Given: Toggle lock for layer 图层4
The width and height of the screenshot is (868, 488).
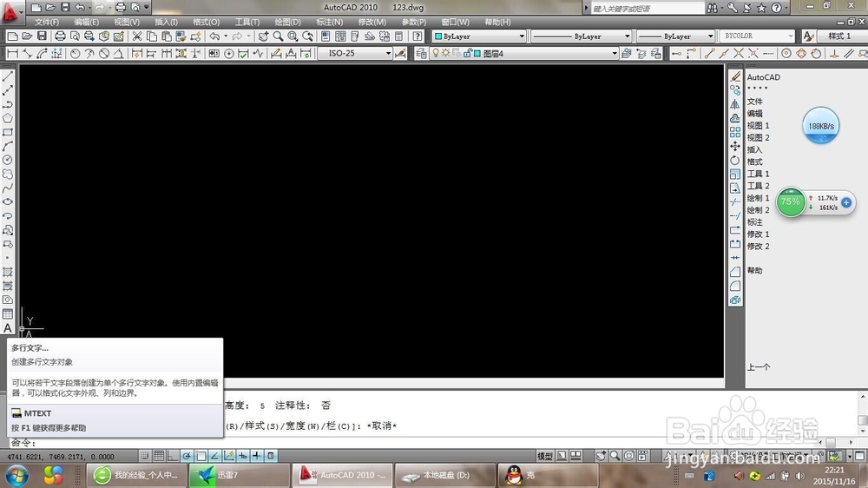Looking at the screenshot, I should [468, 54].
